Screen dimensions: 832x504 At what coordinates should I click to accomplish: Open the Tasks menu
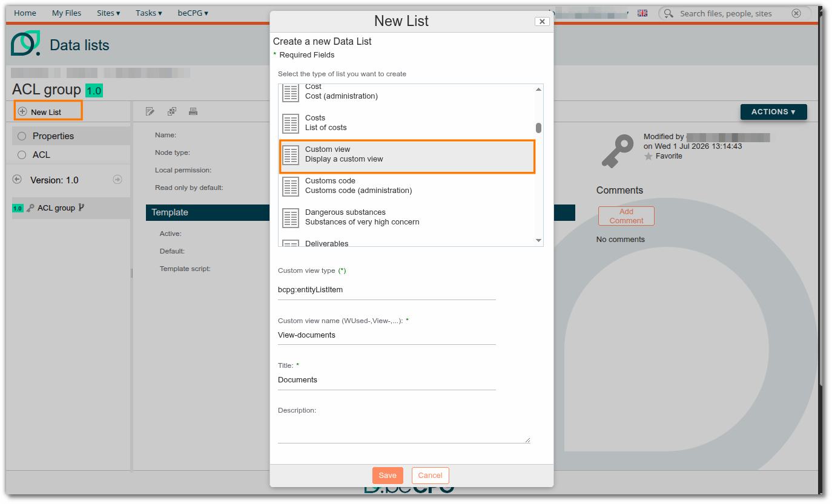(x=149, y=13)
